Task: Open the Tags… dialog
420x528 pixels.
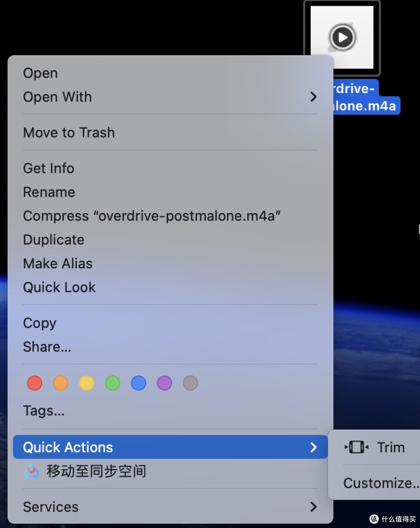Action: tap(44, 411)
